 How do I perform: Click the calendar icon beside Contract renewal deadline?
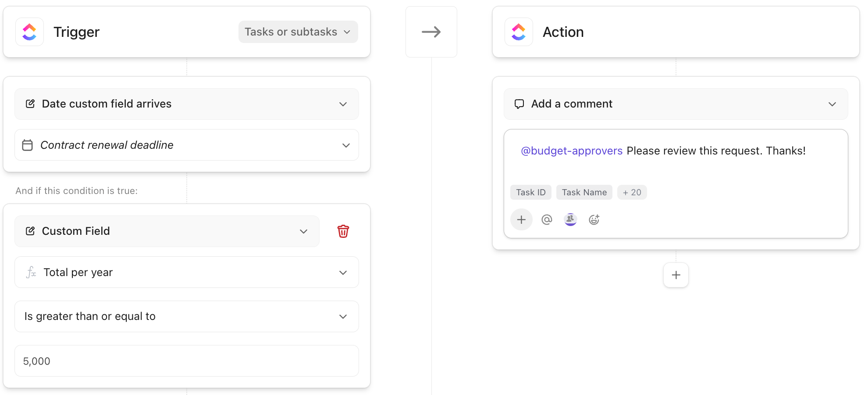coord(28,145)
